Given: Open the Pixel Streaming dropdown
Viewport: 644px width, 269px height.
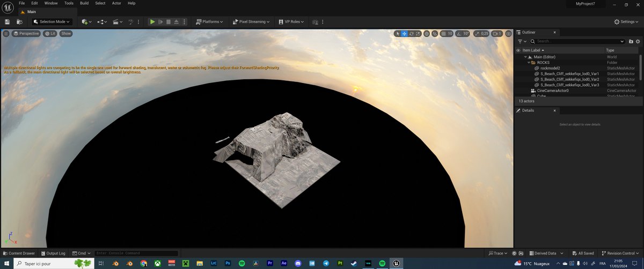Looking at the screenshot, I should coord(251,22).
